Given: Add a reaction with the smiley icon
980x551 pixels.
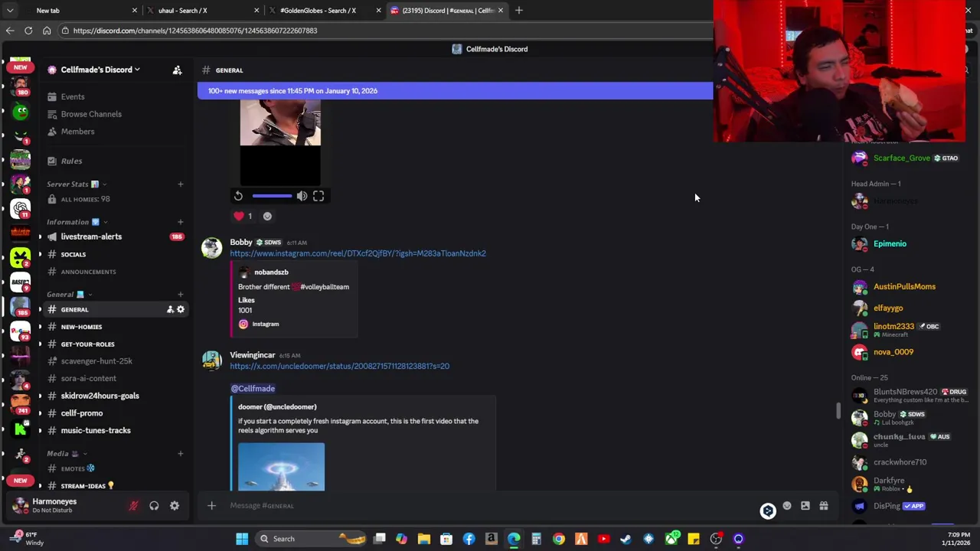Looking at the screenshot, I should [x=267, y=216].
